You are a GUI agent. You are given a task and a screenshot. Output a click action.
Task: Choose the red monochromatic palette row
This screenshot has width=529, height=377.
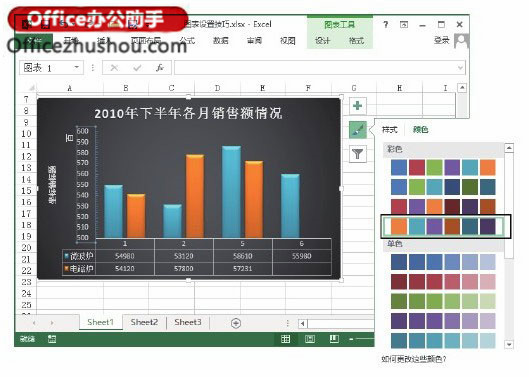(443, 281)
